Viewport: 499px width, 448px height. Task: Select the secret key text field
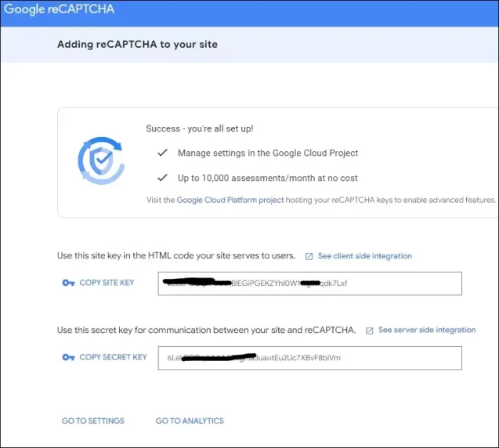tap(310, 358)
